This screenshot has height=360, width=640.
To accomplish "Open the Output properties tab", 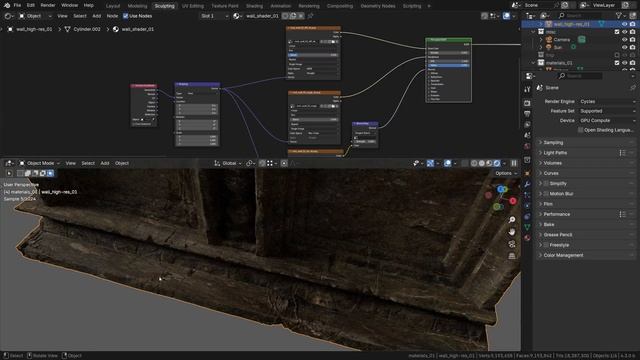I will coord(527,114).
